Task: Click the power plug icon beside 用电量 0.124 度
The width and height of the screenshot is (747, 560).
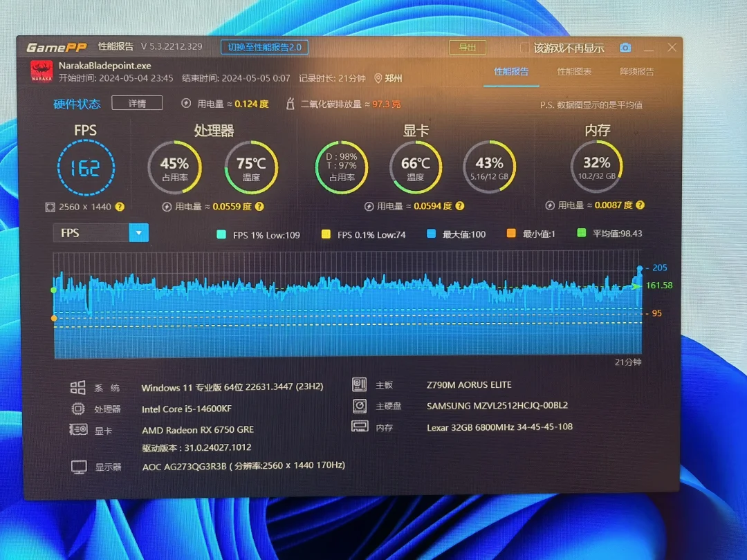Action: 186,103
